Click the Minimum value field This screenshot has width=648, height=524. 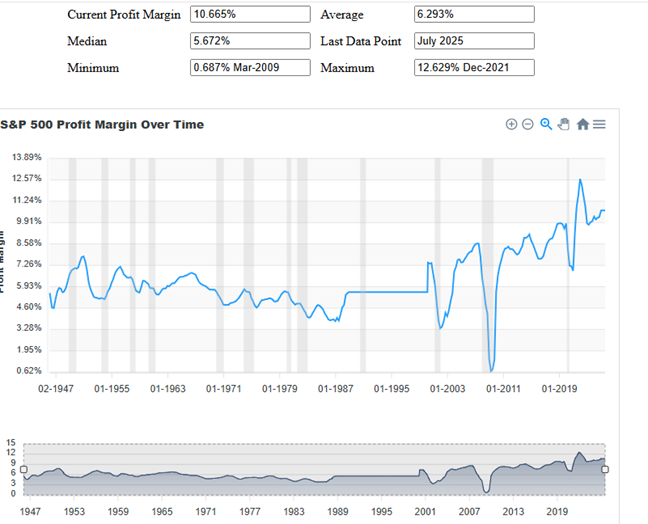[x=250, y=67]
